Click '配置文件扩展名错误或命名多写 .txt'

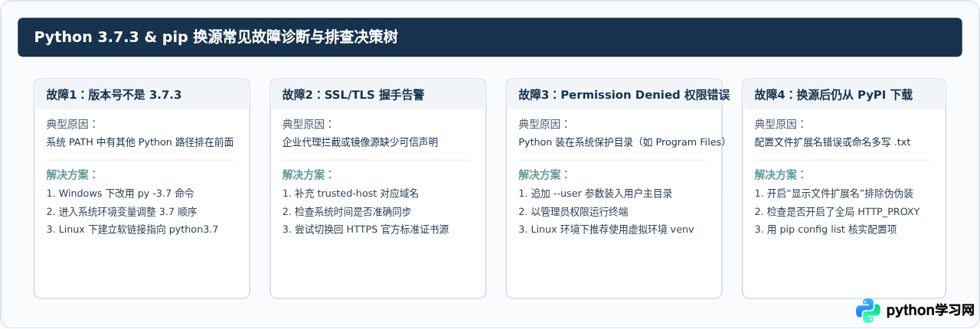[x=832, y=142]
